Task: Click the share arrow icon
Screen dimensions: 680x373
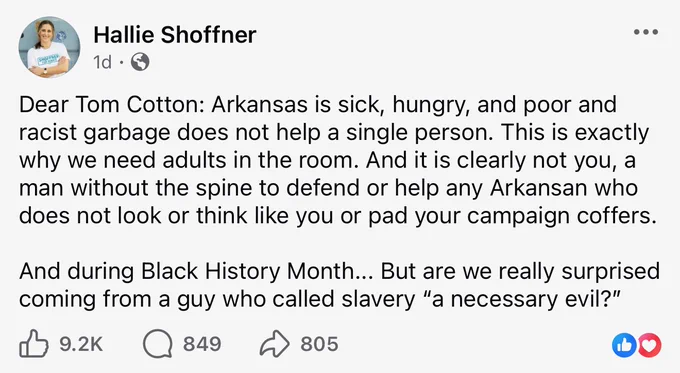Action: [x=274, y=344]
